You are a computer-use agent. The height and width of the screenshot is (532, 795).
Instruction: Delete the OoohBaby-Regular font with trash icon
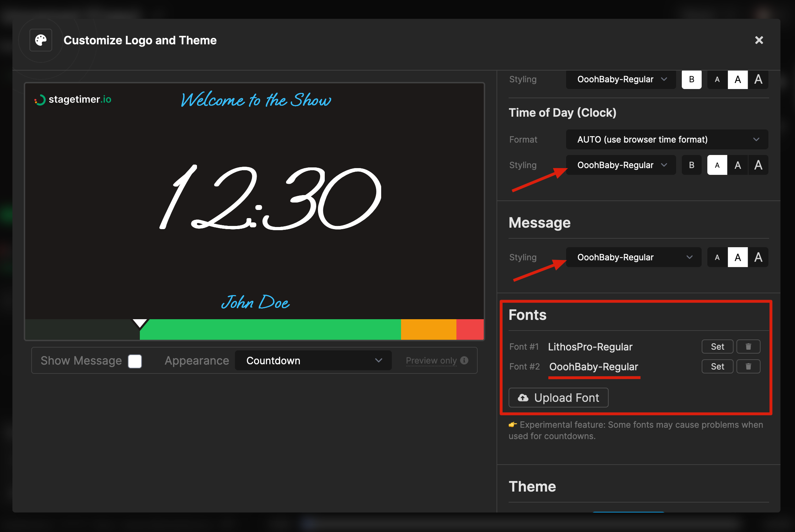[748, 366]
